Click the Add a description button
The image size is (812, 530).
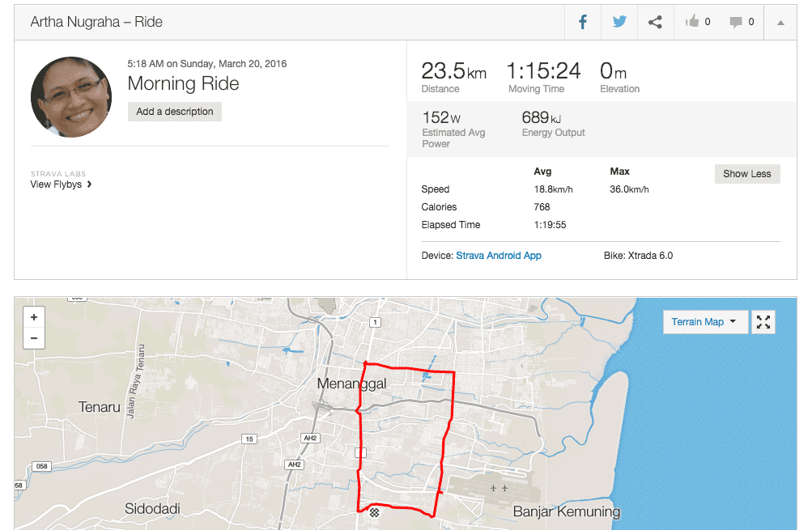click(x=174, y=112)
